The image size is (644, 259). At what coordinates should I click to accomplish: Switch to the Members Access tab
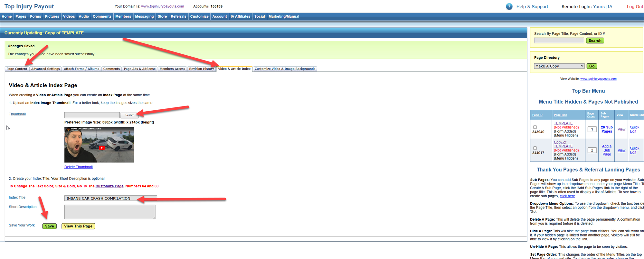click(172, 69)
